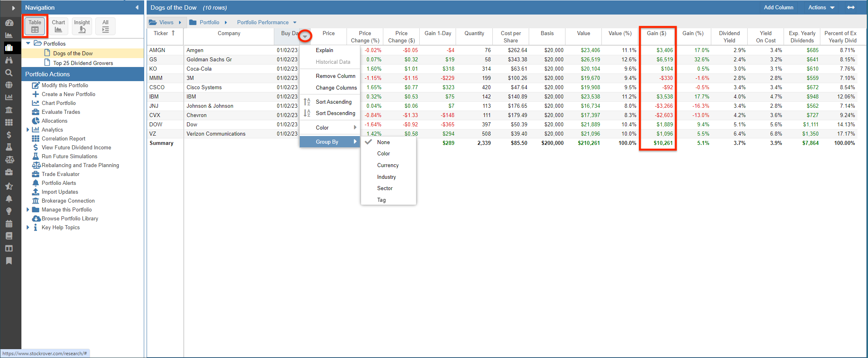The height and width of the screenshot is (358, 868).
Task: Expand Key Help Topics node
Action: click(x=27, y=227)
